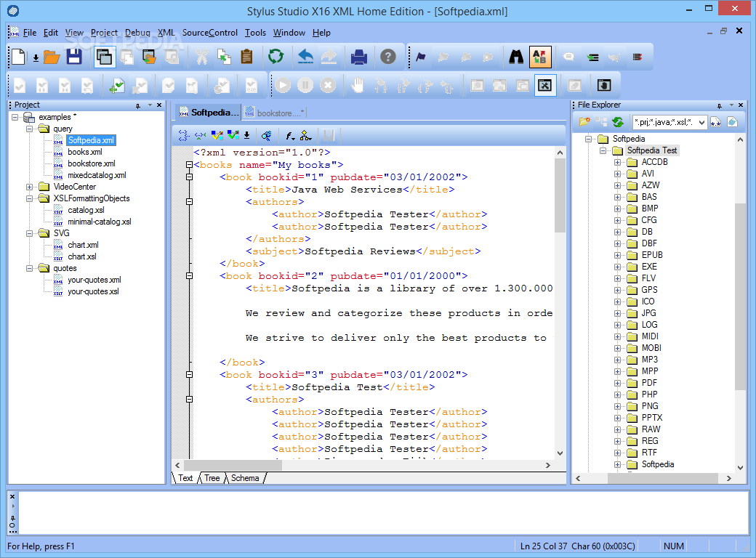Collapse the SVG folder in Project
The image size is (756, 558).
[29, 233]
